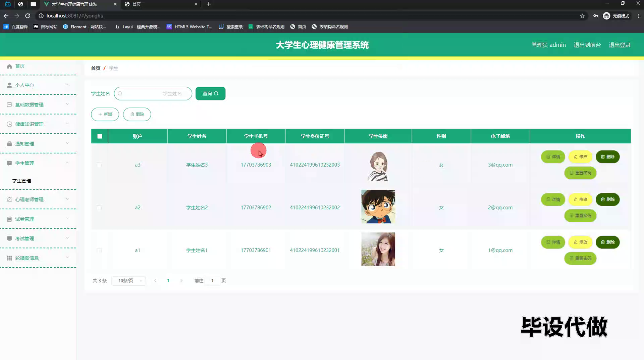The image size is (644, 360).
Task: Click the address bar URL localhost:8081
Action: click(x=75, y=16)
